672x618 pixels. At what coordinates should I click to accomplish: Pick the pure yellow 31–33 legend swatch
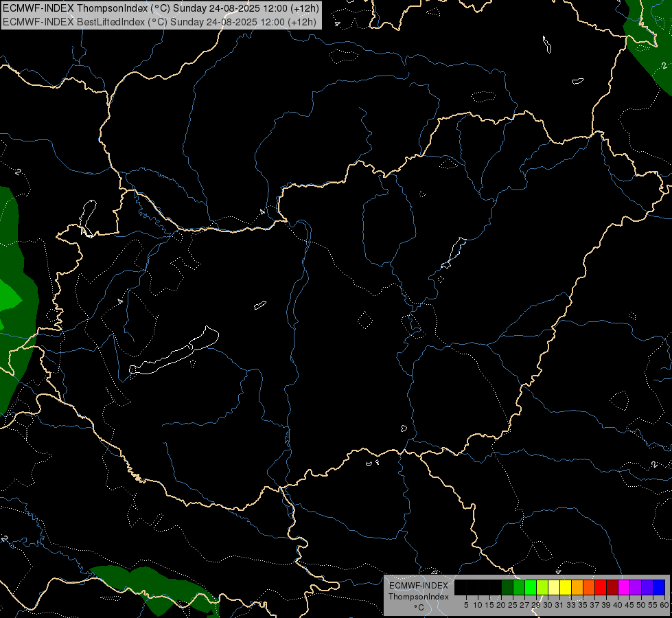[566, 587]
